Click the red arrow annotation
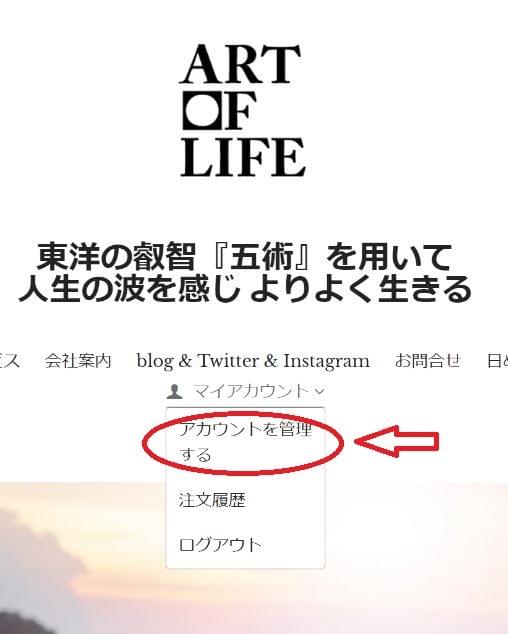This screenshot has height=634, width=508. click(x=397, y=441)
